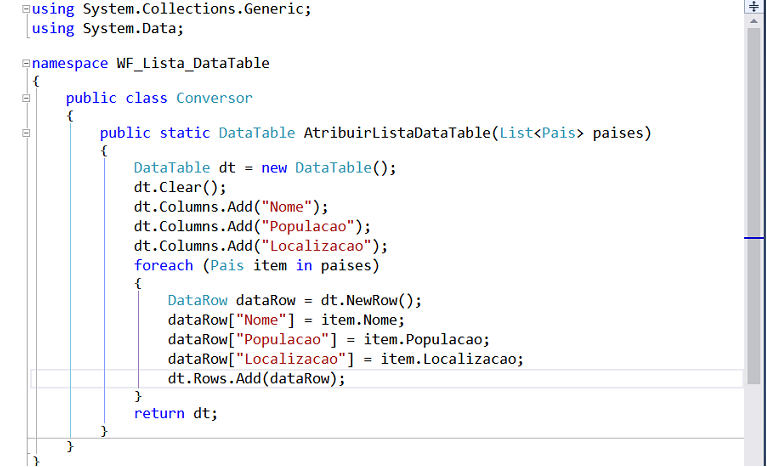The height and width of the screenshot is (467, 767).
Task: Click item.Populacao on the assignment line
Action: click(423, 339)
